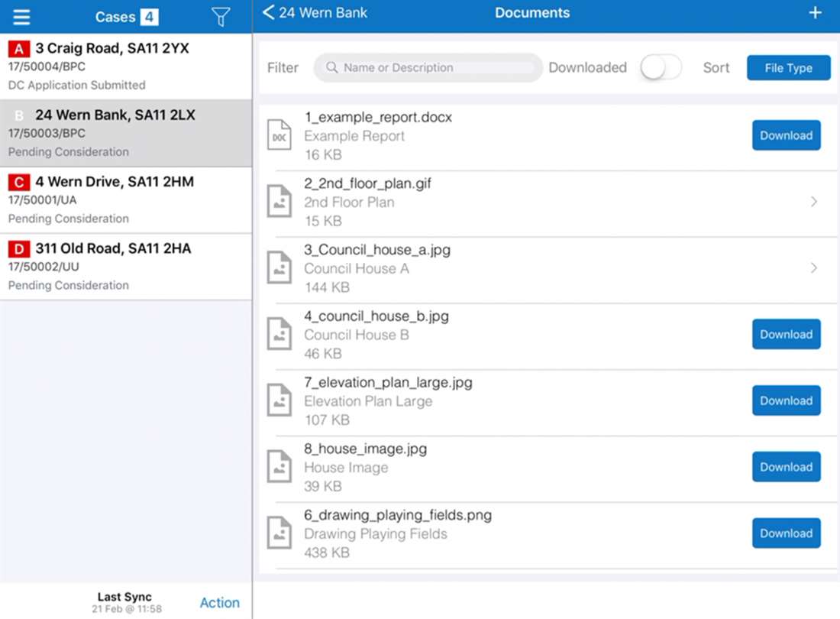This screenshot has width=840, height=619.
Task: Click the docx file icon for example report
Action: click(279, 135)
